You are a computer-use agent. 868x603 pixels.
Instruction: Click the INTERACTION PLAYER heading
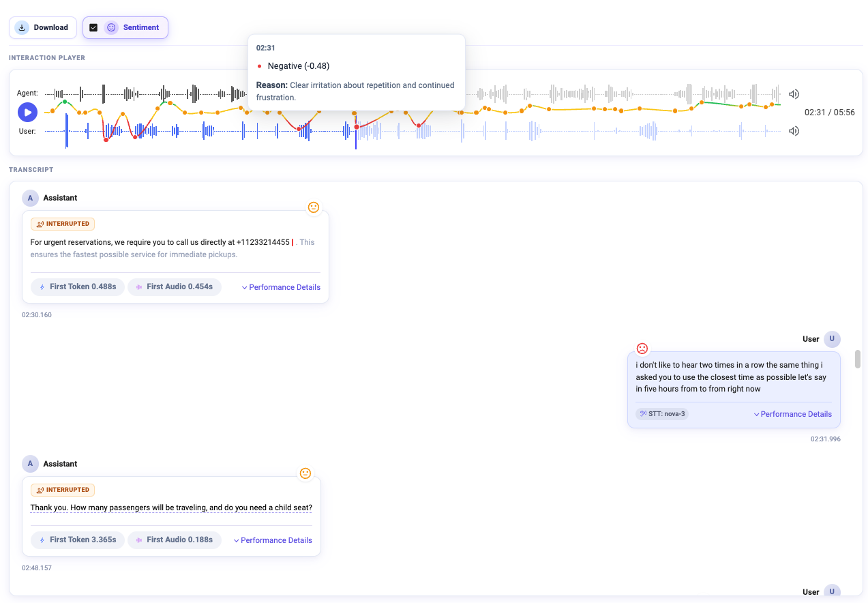[47, 58]
